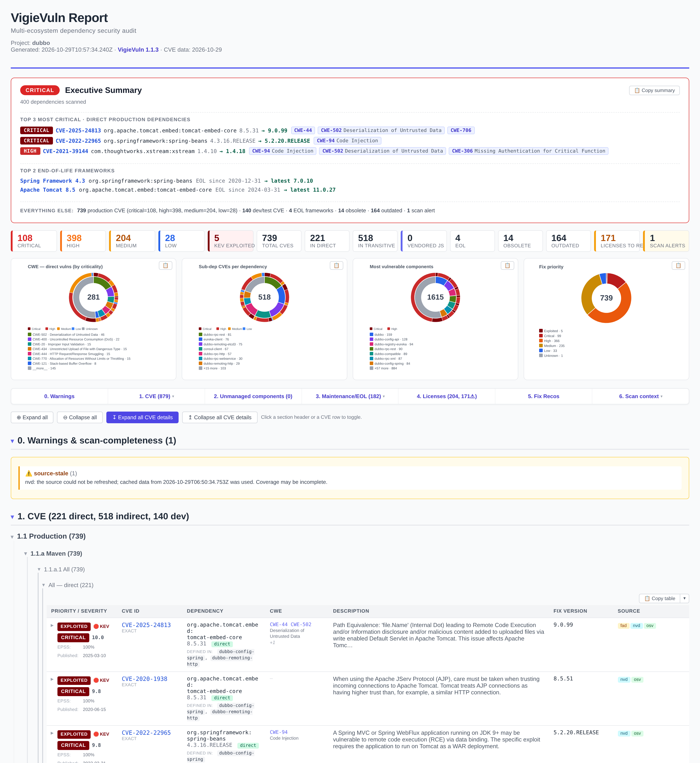Open 3. Maintenance/EOL (182) tab
This screenshot has height=763, width=700.
pyautogui.click(x=350, y=396)
